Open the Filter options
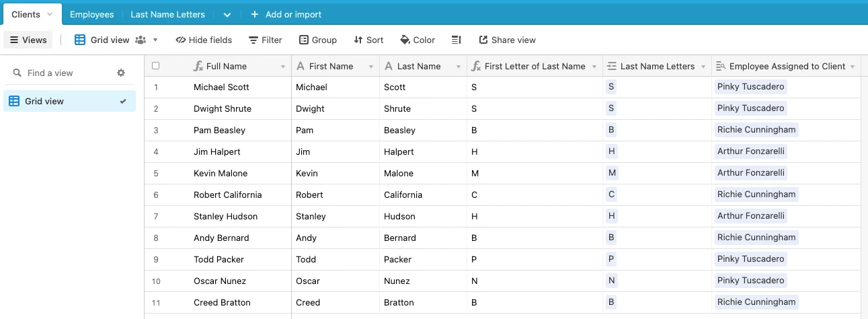Viewport: 868px width, 319px height. pos(265,40)
